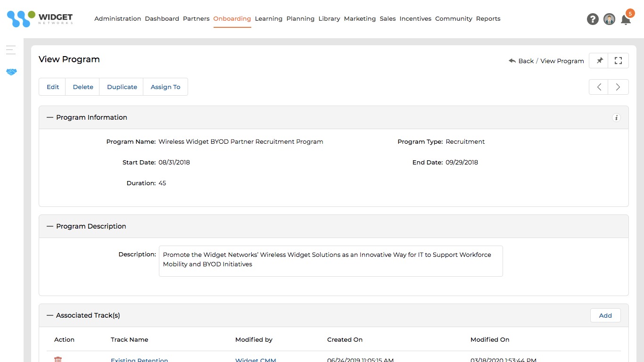Click the Duration value 45
Screen dimensions: 644x362
(162, 183)
